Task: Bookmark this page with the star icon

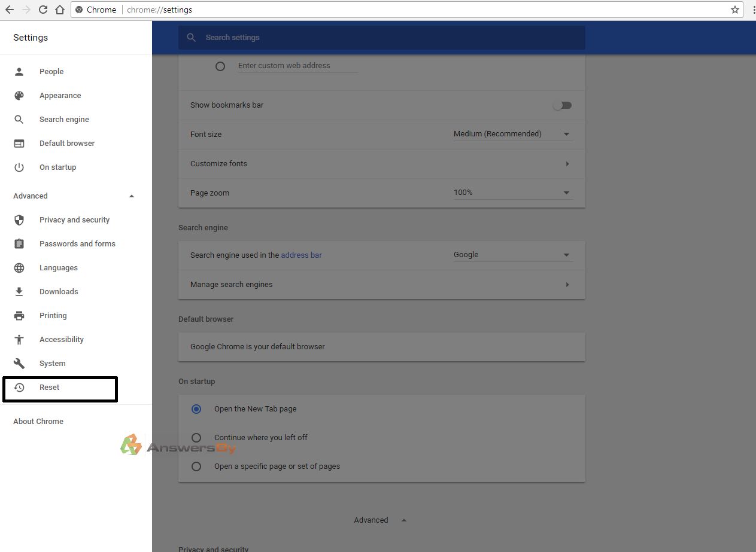Action: (x=735, y=10)
